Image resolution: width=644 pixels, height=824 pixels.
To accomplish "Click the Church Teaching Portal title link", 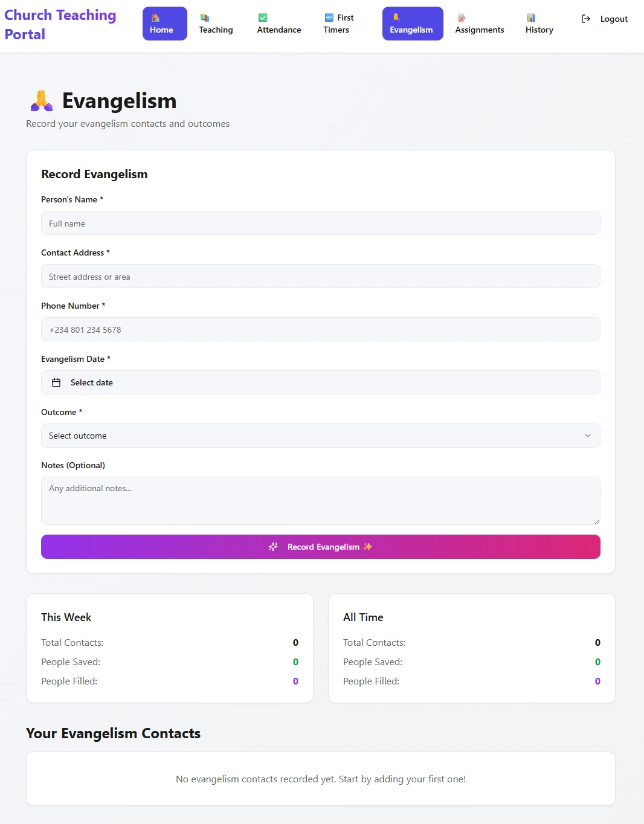I will click(60, 24).
